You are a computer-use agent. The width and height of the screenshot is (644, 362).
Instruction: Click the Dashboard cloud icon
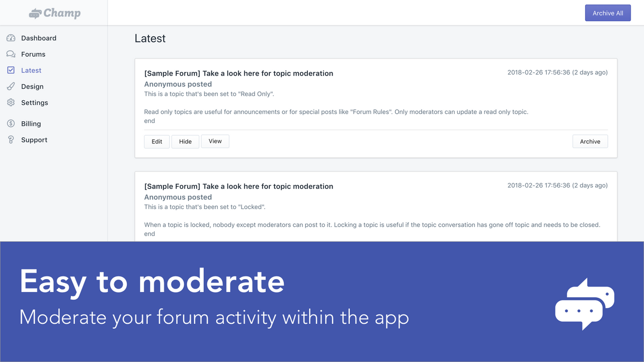[x=11, y=38]
